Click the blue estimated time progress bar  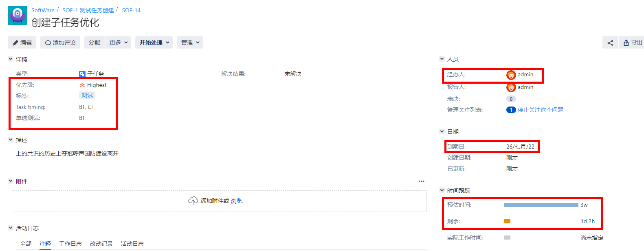[541, 205]
